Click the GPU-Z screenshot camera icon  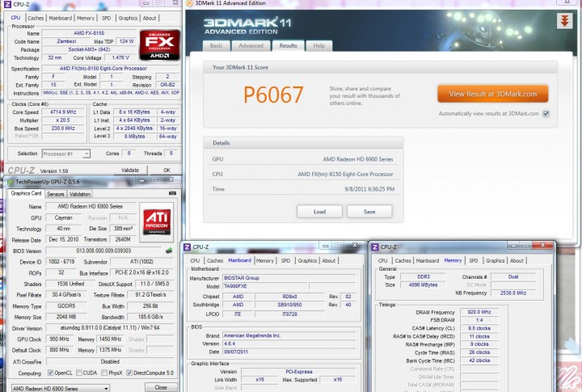[172, 193]
